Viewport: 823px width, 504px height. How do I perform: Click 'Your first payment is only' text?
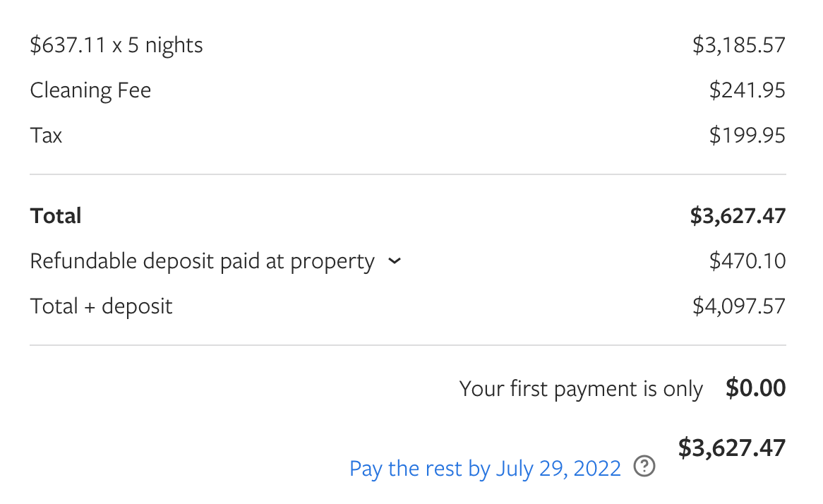coord(580,389)
